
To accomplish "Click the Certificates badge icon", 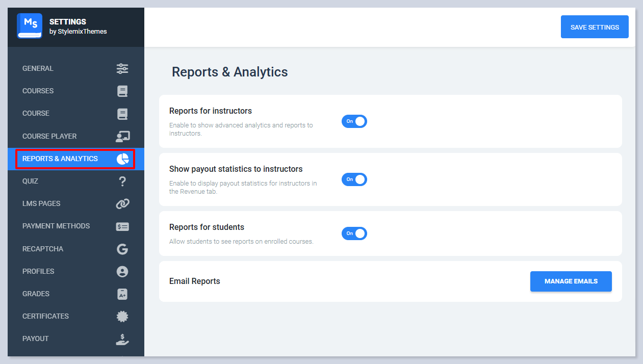I will click(122, 317).
